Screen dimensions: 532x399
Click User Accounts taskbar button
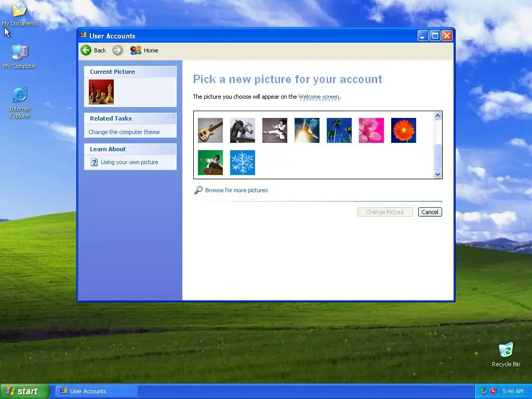pyautogui.click(x=96, y=391)
